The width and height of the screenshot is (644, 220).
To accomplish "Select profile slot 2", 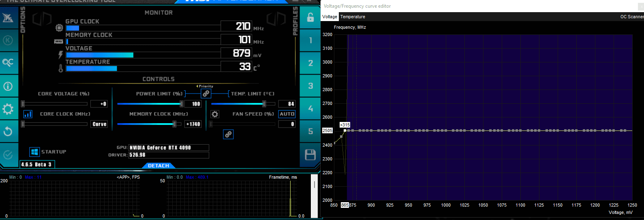I will pyautogui.click(x=310, y=63).
